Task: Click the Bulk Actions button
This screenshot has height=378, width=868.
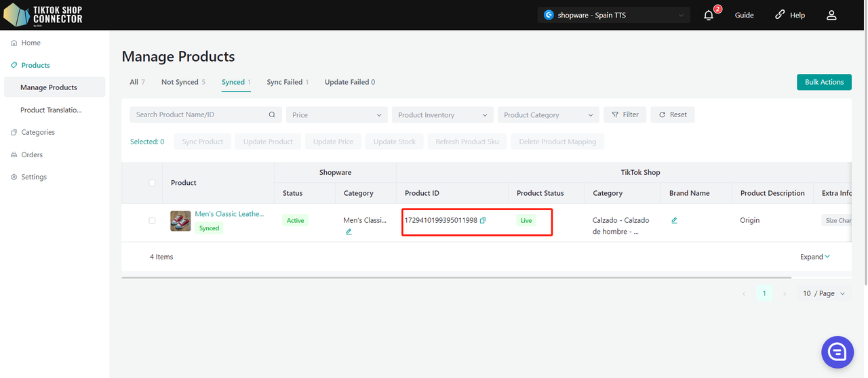Action: (824, 82)
